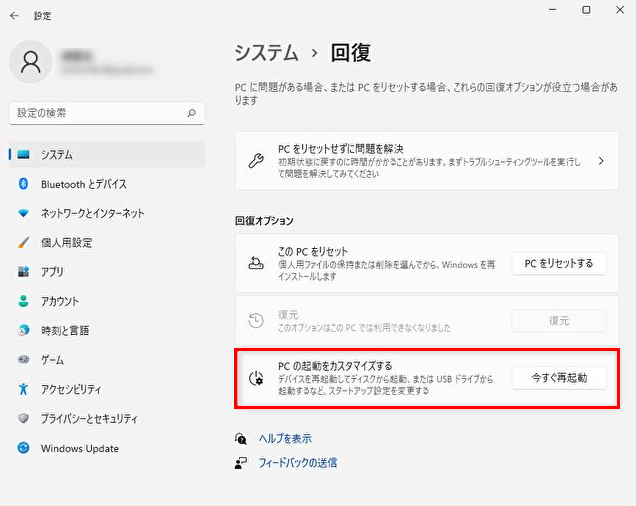The width and height of the screenshot is (636, 506).
Task: Focus the 設定の検索 search field
Action: [107, 113]
